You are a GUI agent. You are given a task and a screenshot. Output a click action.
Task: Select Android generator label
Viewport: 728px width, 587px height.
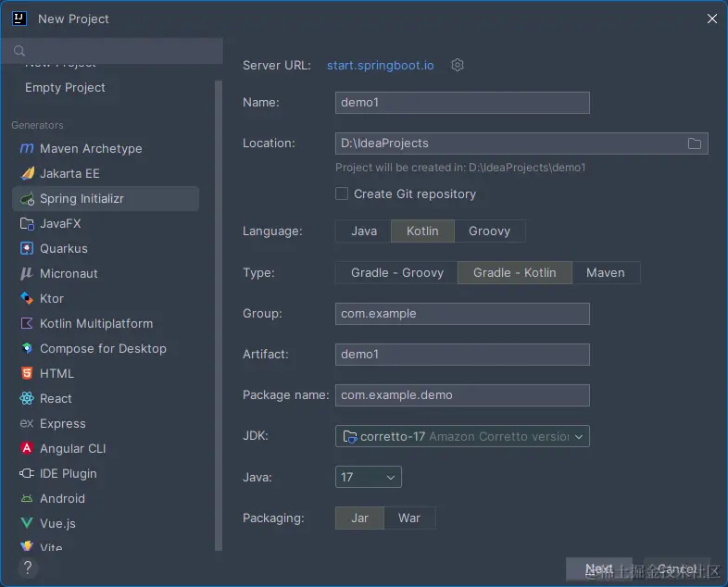coord(62,498)
